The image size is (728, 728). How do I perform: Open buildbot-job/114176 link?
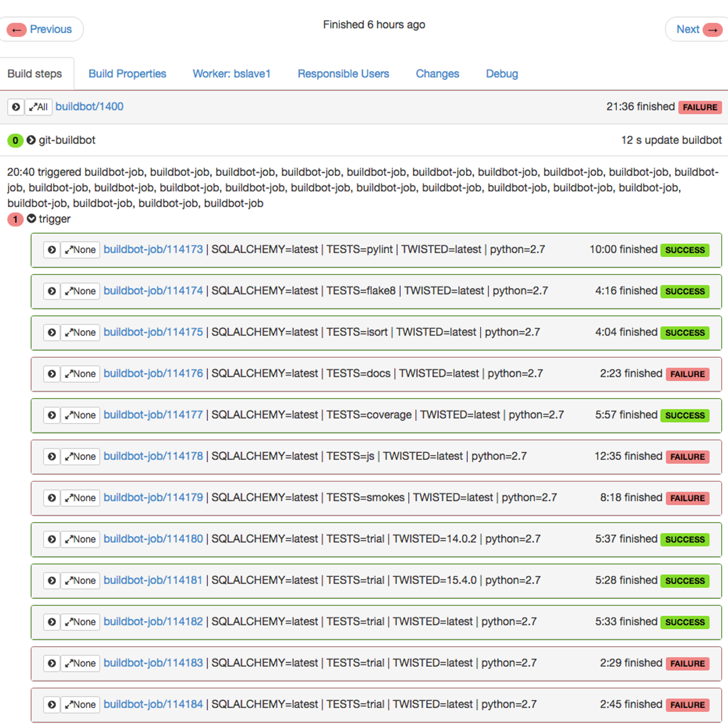[153, 374]
